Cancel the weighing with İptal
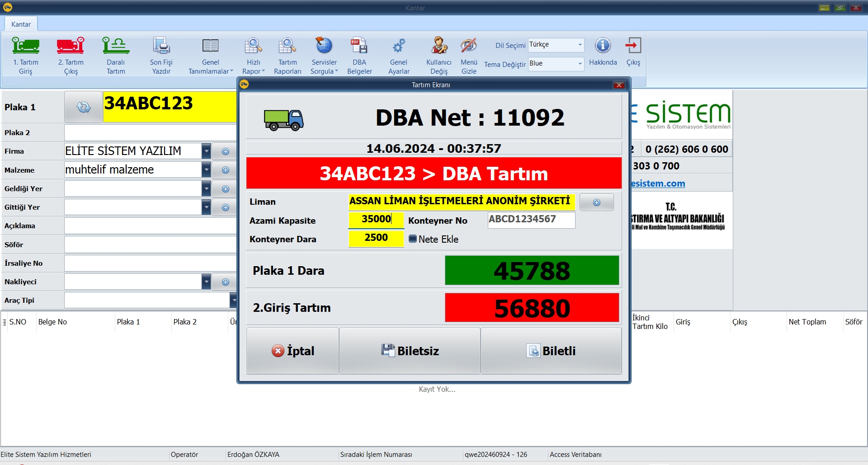Image resolution: width=868 pixels, height=465 pixels. coord(292,351)
